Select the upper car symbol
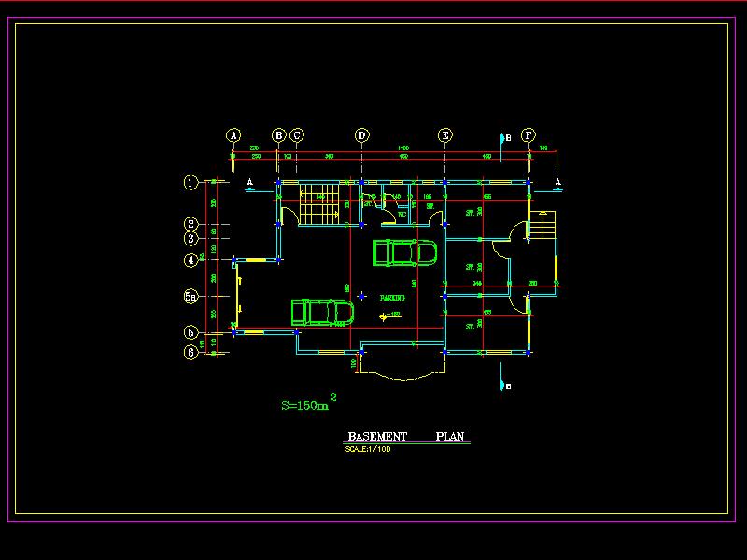Image resolution: width=747 pixels, height=560 pixels. point(404,253)
